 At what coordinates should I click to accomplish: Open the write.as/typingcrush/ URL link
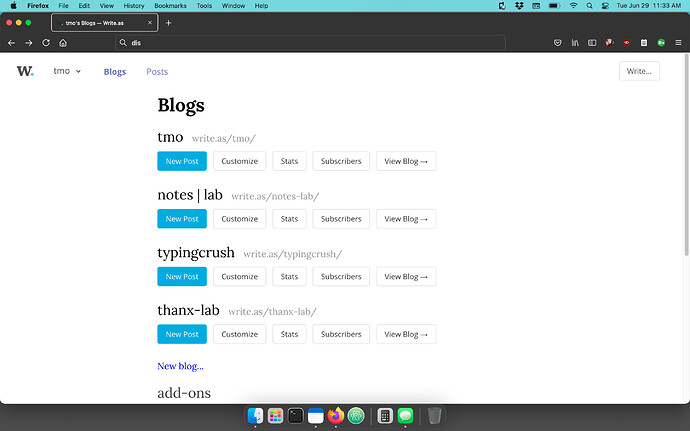[293, 254]
